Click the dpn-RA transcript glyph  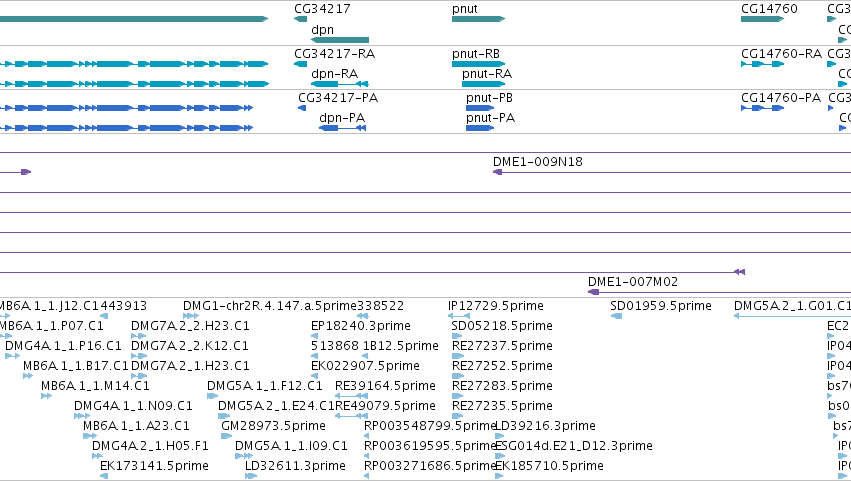pyautogui.click(x=340, y=84)
